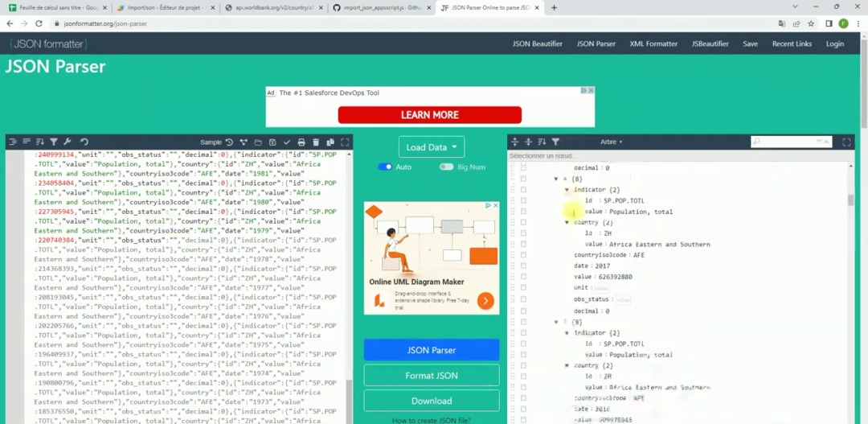Image resolution: width=868 pixels, height=424 pixels.
Task: Enable the Big Num toggle
Action: 445,167
